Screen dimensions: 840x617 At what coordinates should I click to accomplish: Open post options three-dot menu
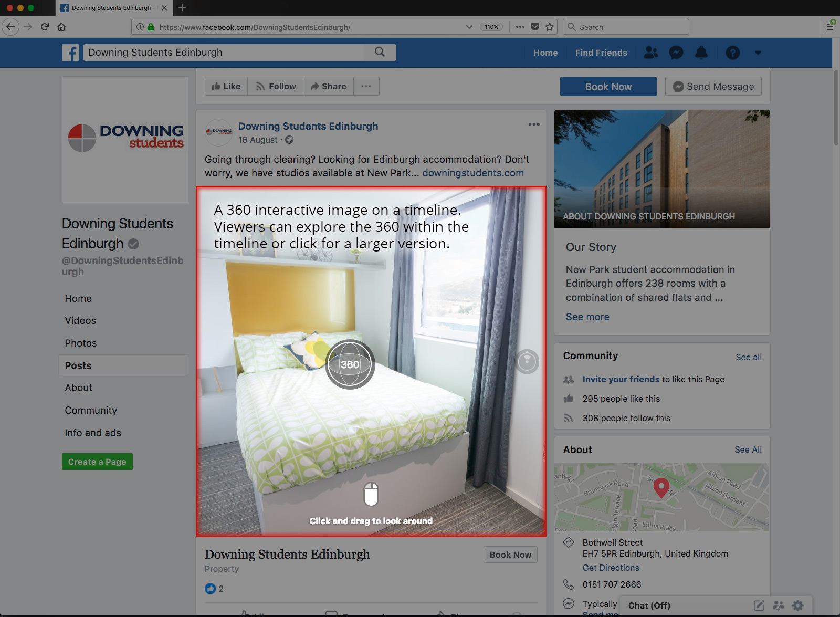point(534,124)
